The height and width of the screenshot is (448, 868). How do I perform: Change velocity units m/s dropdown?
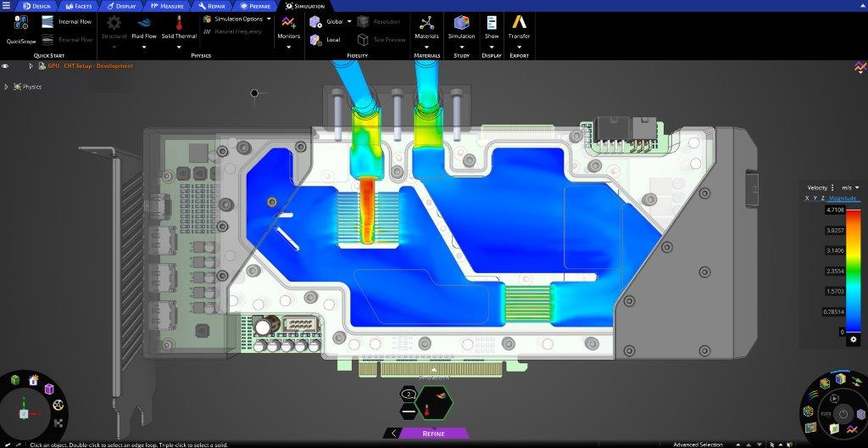[x=851, y=188]
